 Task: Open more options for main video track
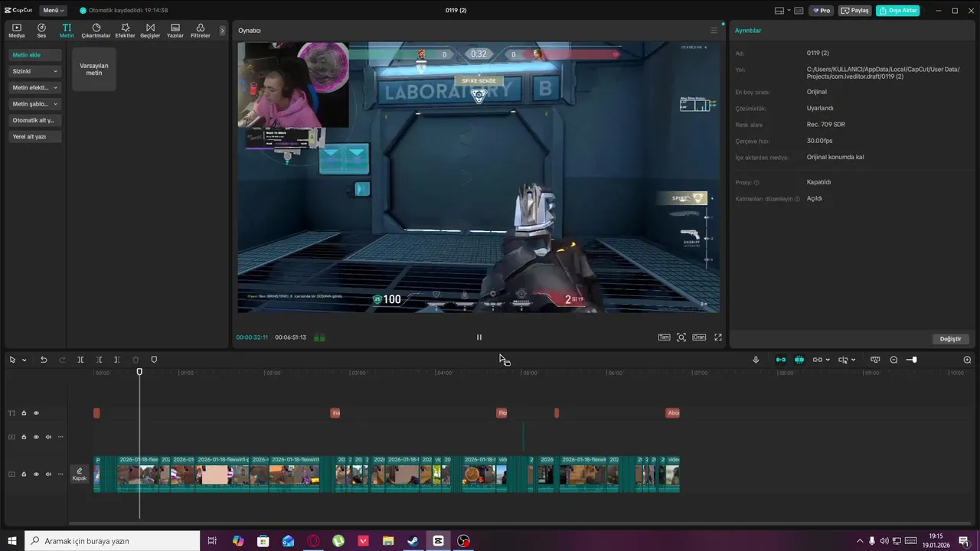[x=60, y=474]
